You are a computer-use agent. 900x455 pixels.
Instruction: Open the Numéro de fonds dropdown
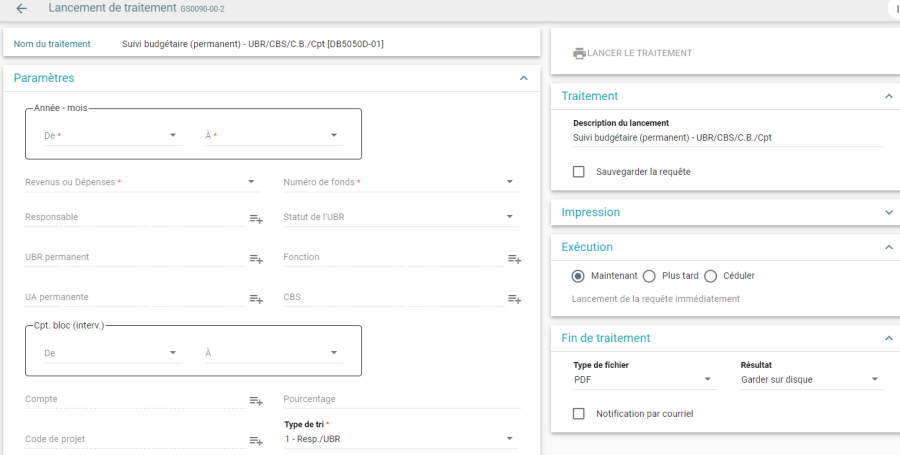401,182
